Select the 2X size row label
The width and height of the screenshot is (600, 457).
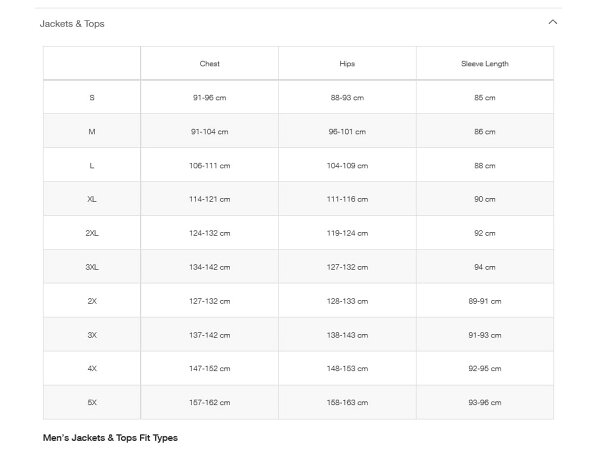92,301
